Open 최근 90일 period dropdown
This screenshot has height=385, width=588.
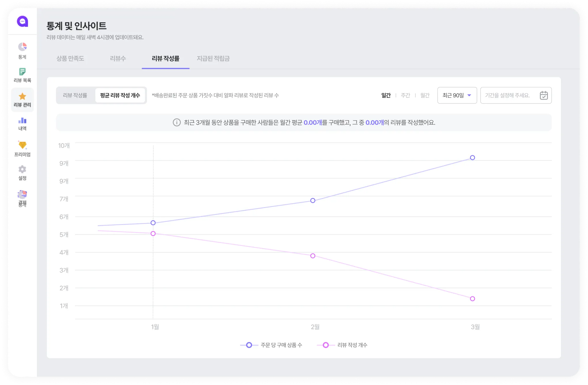click(x=457, y=95)
